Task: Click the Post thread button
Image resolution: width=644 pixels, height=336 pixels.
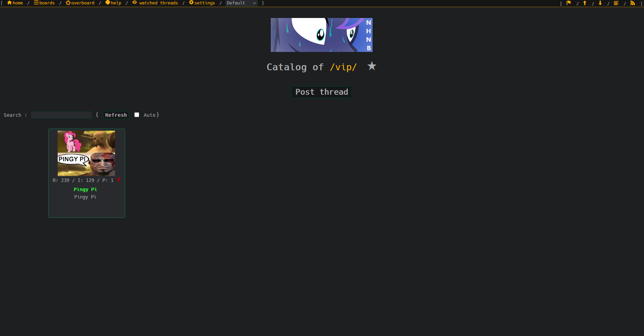Action: point(322,92)
